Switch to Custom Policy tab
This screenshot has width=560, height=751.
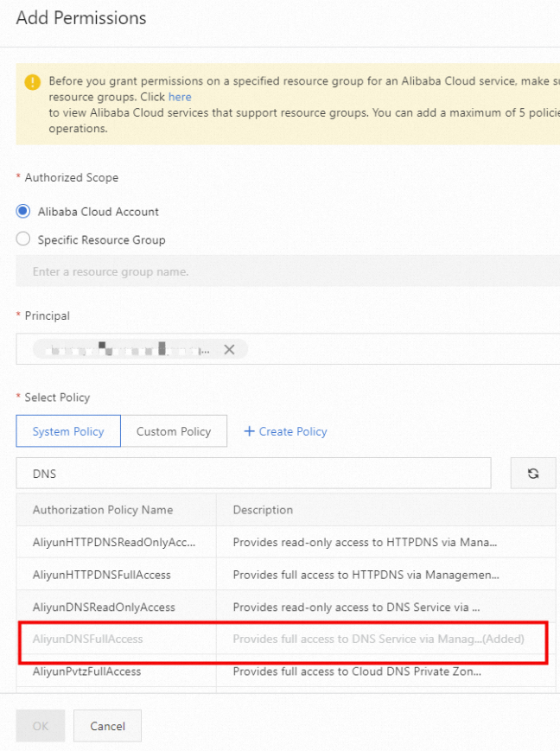point(174,431)
